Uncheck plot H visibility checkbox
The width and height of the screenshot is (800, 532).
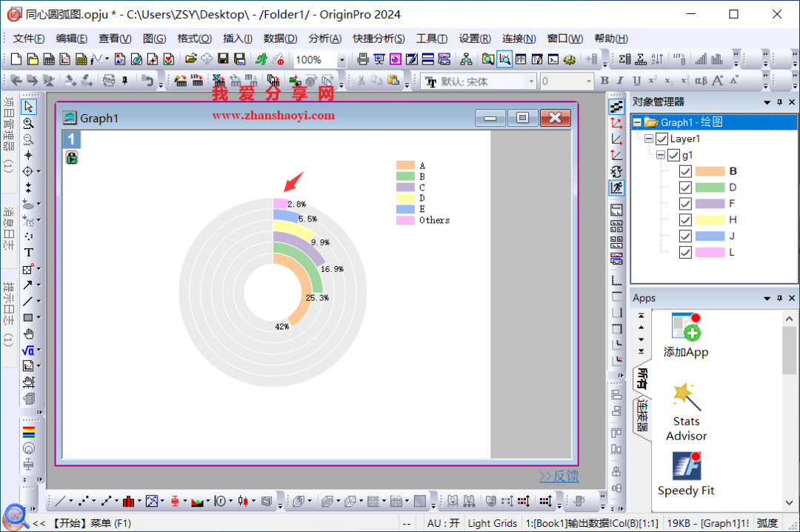(685, 220)
